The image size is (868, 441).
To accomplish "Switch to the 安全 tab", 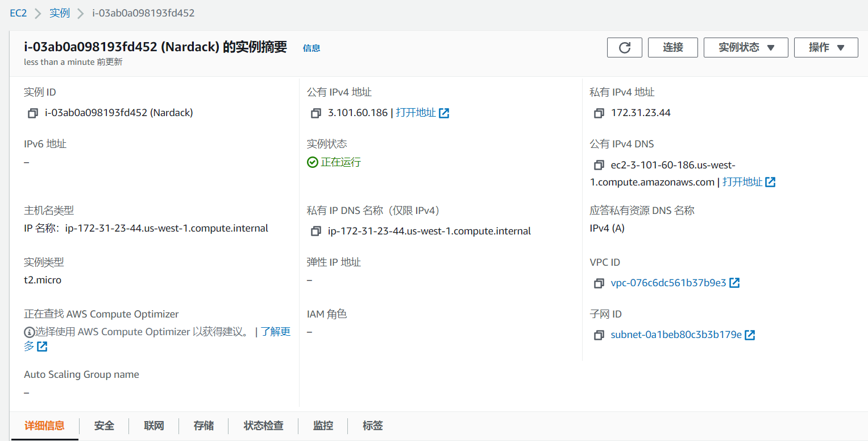I will pyautogui.click(x=104, y=426).
